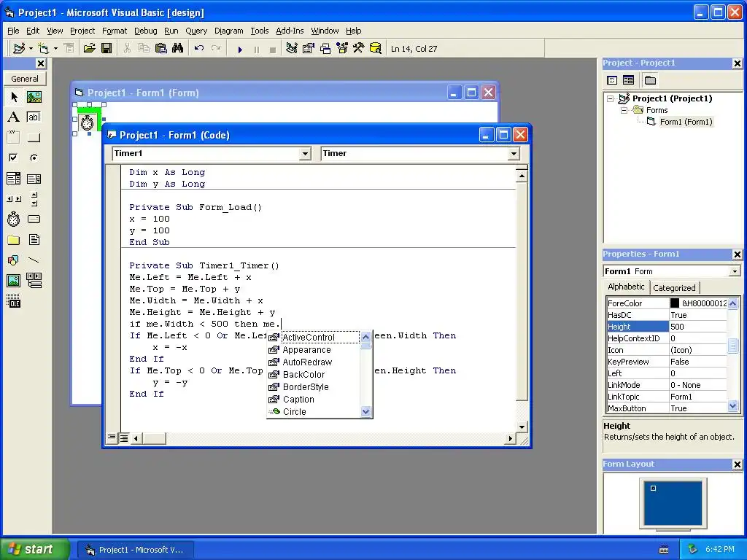Screen dimensions: 747x560
Task: Open the Add-Ins menu
Action: (290, 31)
